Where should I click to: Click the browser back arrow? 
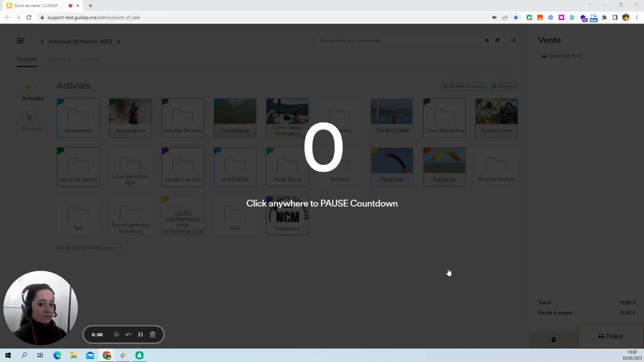[x=7, y=17]
